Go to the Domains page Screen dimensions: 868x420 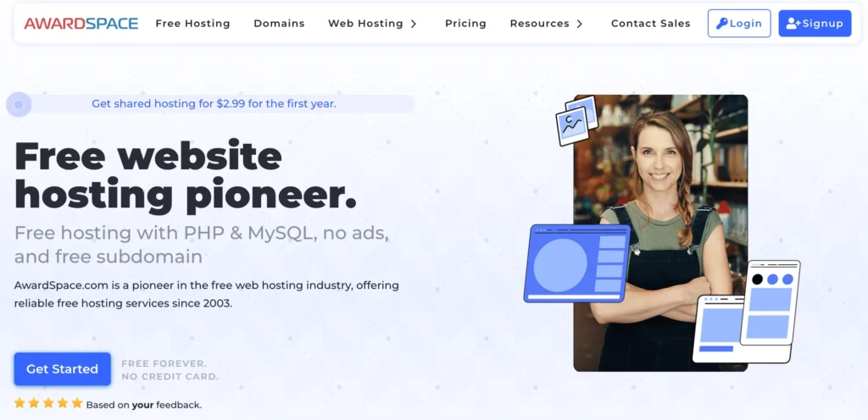click(279, 23)
